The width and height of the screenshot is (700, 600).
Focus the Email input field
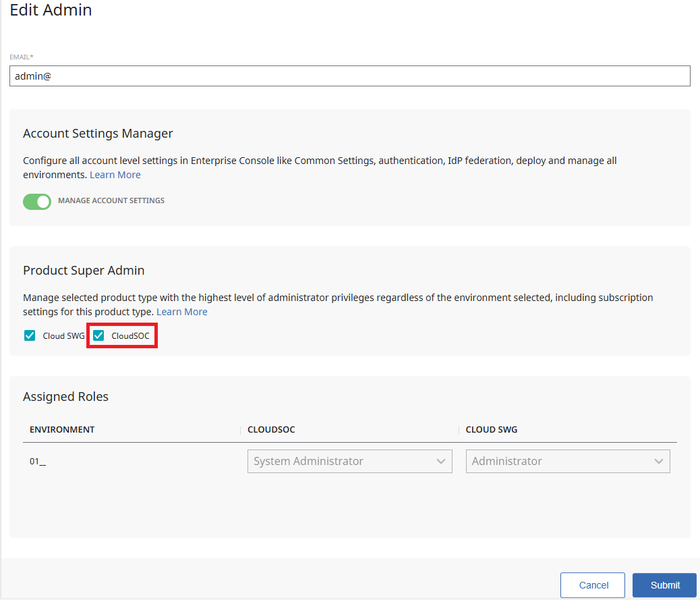(349, 76)
